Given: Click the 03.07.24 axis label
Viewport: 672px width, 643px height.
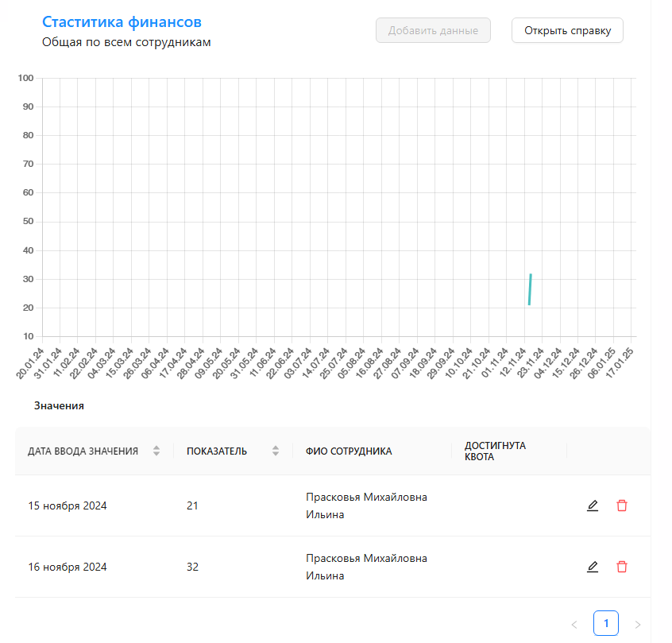Looking at the screenshot, I should pyautogui.click(x=298, y=363).
